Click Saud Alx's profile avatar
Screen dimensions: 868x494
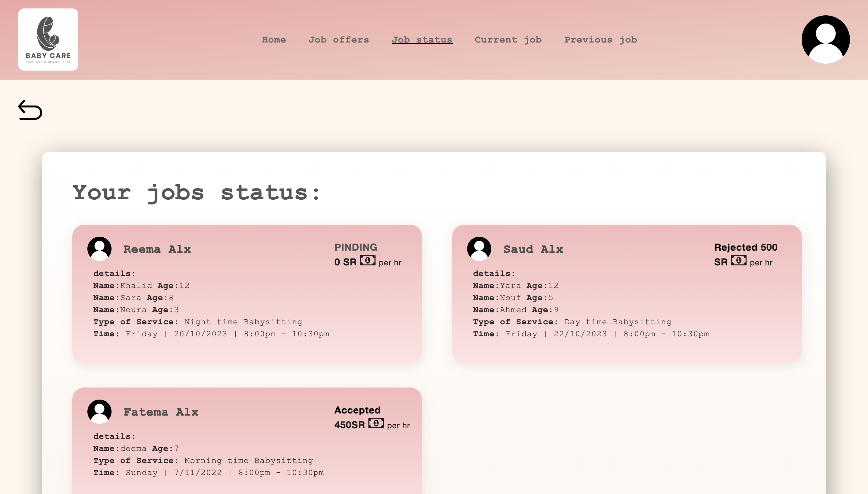click(479, 249)
